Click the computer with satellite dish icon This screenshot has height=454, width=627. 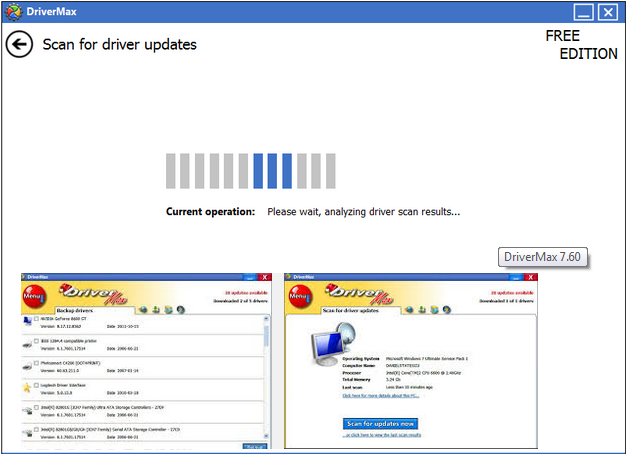(x=333, y=344)
